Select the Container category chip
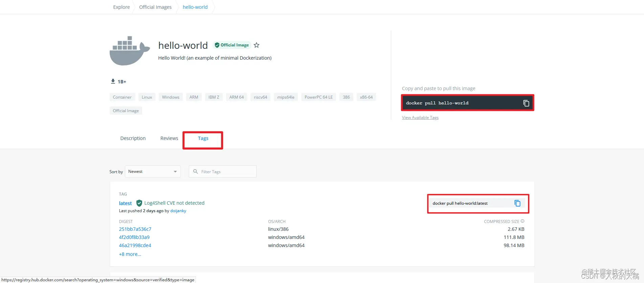 pos(122,97)
